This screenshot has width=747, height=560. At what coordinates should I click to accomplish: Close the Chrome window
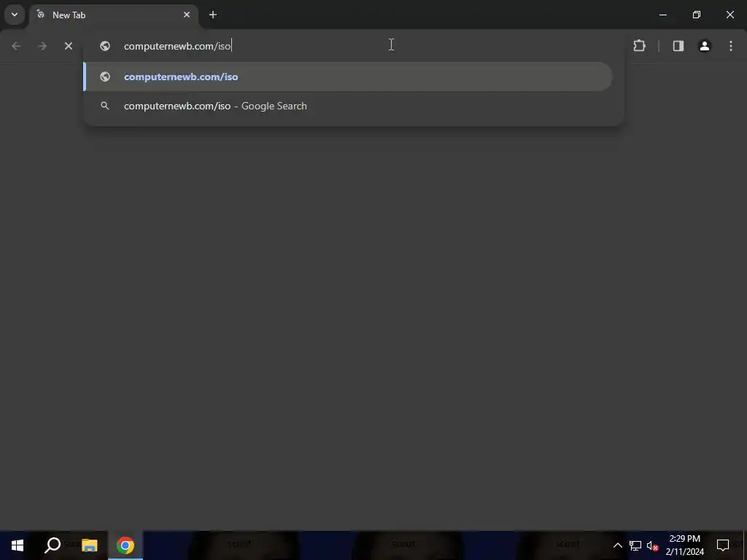[729, 15]
